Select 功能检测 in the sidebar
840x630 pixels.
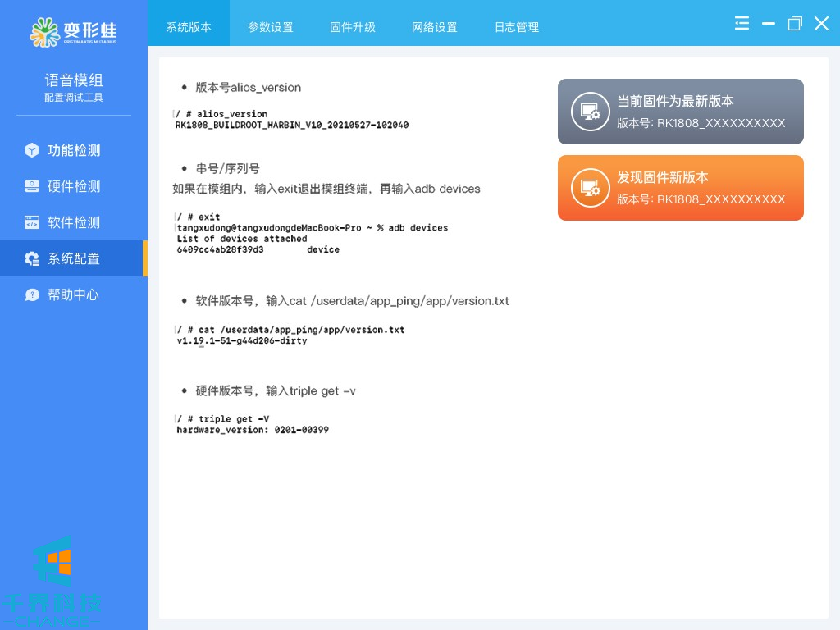coord(74,150)
